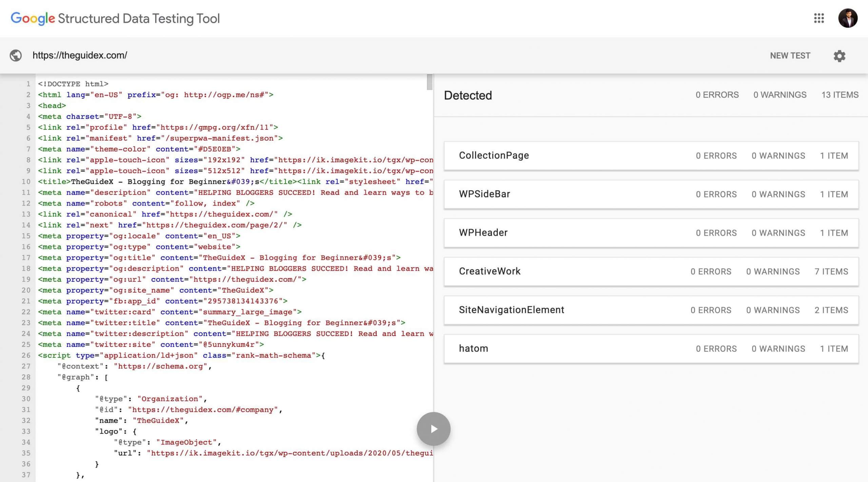
Task: Click line 13 canonical link tag
Action: coord(165,214)
